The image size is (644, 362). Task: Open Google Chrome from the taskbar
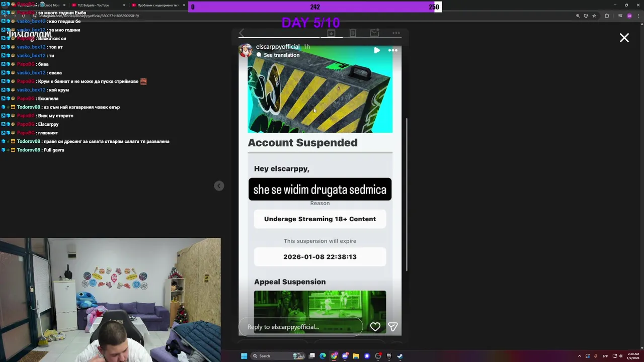334,356
